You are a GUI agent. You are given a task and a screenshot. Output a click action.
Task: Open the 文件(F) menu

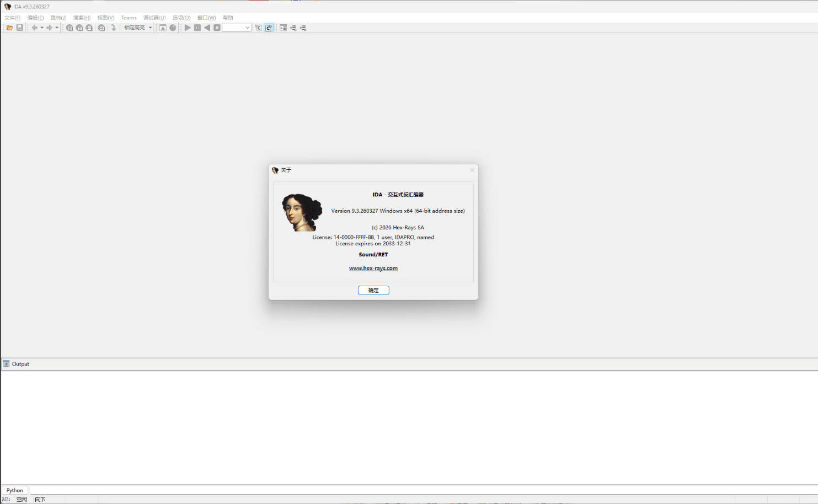[x=12, y=18]
